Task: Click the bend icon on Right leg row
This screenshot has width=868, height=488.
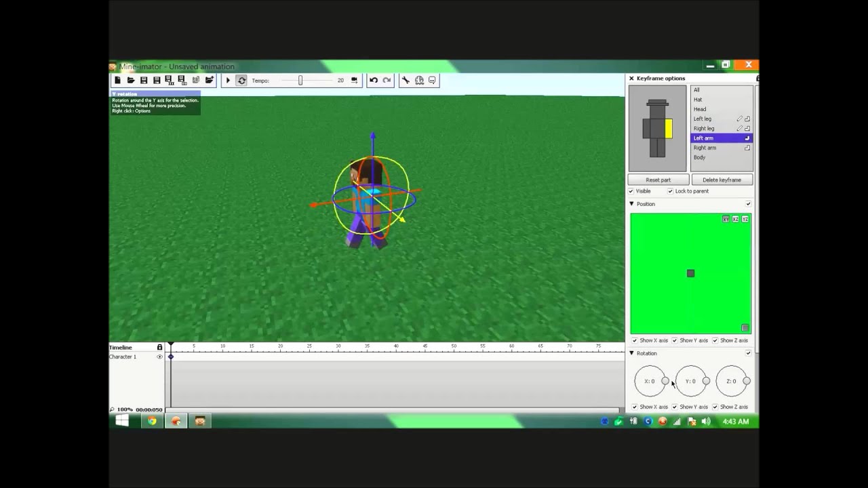Action: 747,128
